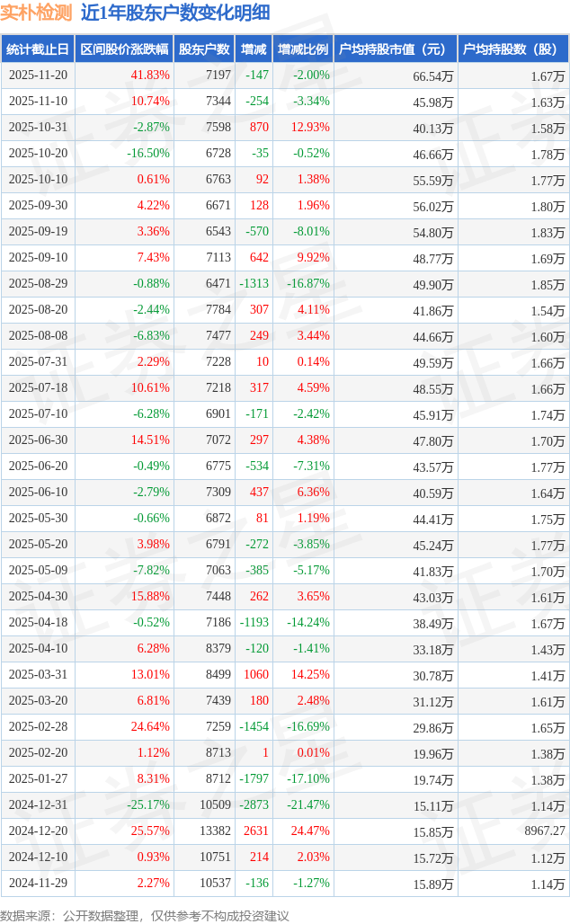The image size is (570, 924).
Task: Click the 增减比例 column header
Action: coord(303,49)
